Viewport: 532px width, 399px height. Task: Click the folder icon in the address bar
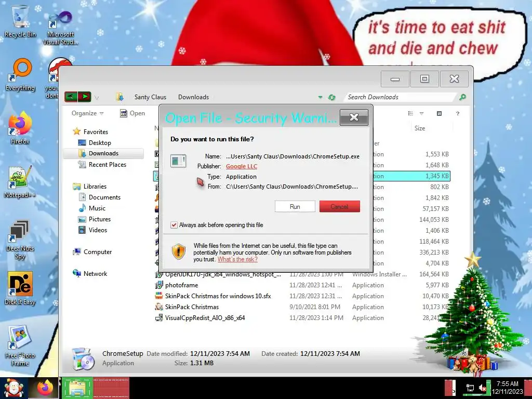click(x=119, y=97)
